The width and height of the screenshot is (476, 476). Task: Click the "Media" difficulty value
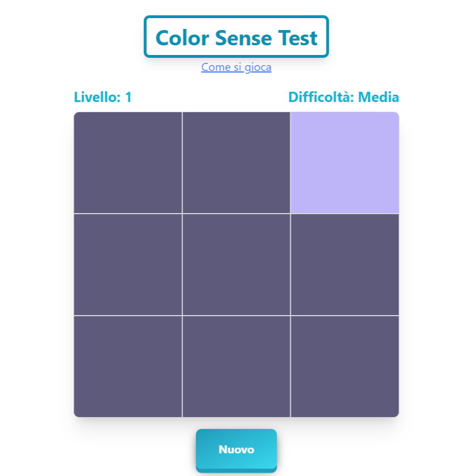(x=379, y=97)
